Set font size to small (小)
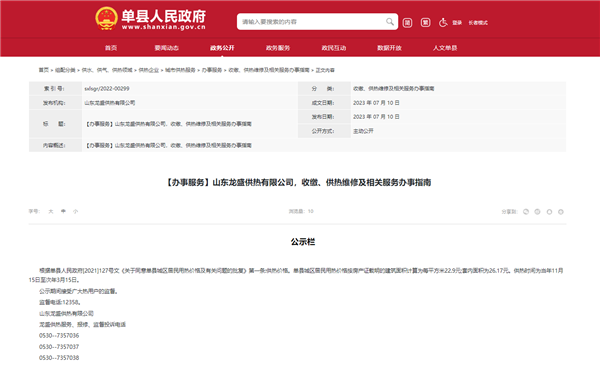 coord(76,211)
